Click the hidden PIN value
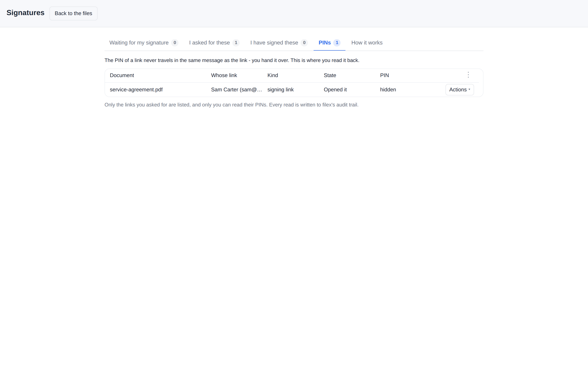The height and width of the screenshot is (367, 588). 388,90
